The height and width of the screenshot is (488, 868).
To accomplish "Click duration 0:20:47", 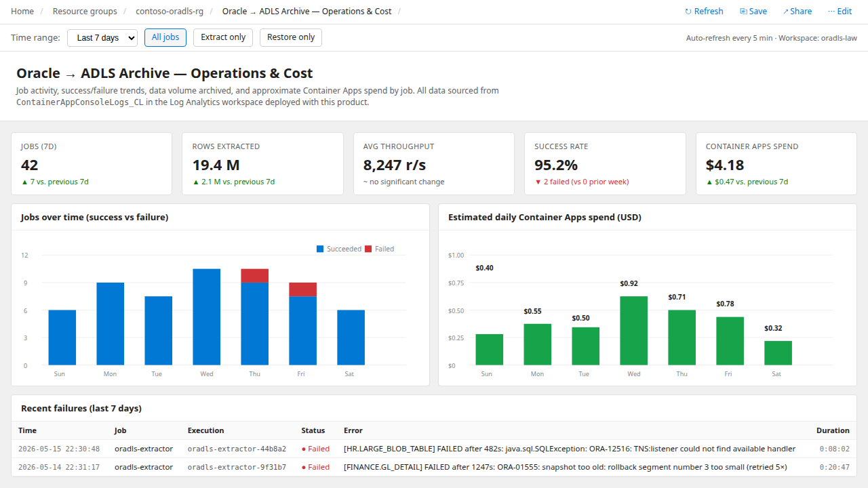I will pos(834,467).
